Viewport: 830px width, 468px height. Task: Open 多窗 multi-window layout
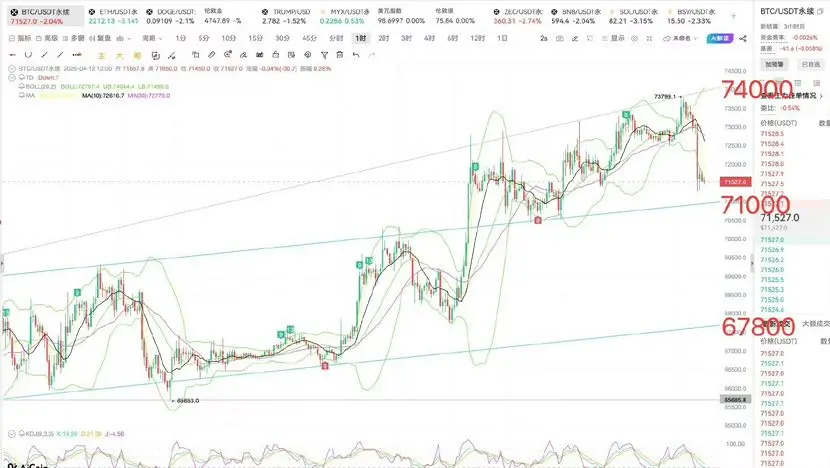tap(74, 38)
